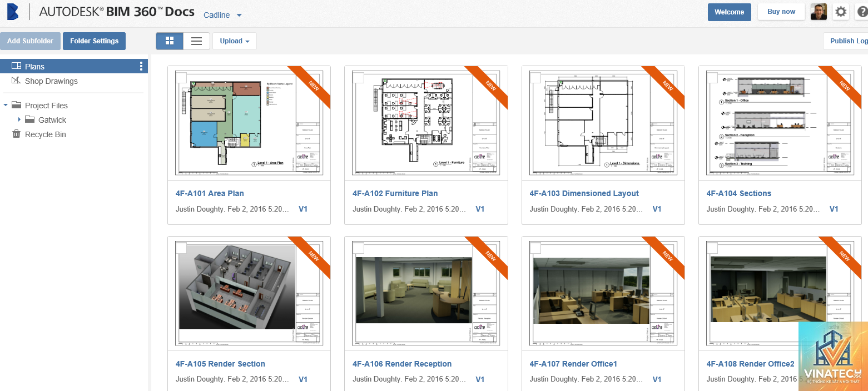This screenshot has height=391, width=868.
Task: Click the V1 version of 4F-A104 Sections
Action: click(x=834, y=209)
